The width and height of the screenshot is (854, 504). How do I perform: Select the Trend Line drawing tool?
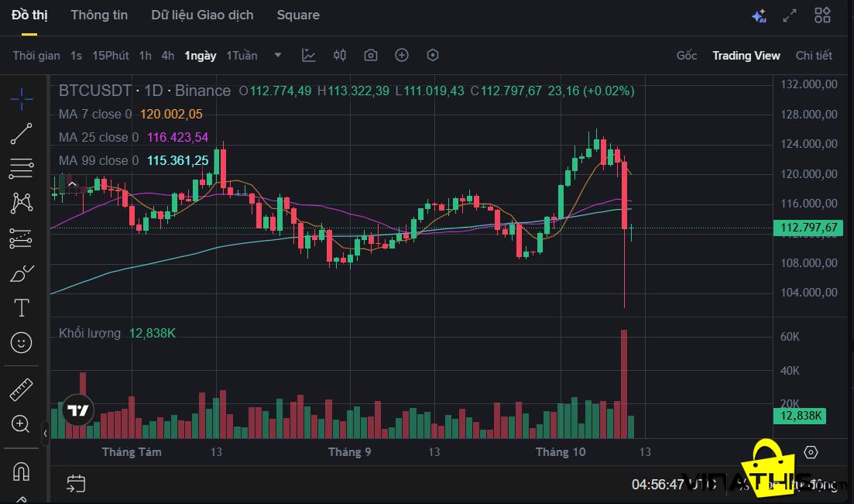point(21,133)
